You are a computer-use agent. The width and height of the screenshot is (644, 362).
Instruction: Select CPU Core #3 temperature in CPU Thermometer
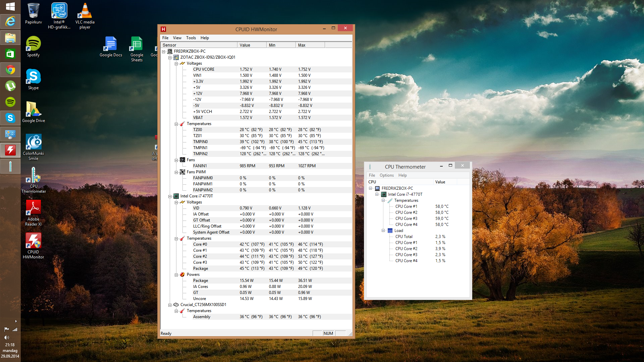(x=422, y=219)
